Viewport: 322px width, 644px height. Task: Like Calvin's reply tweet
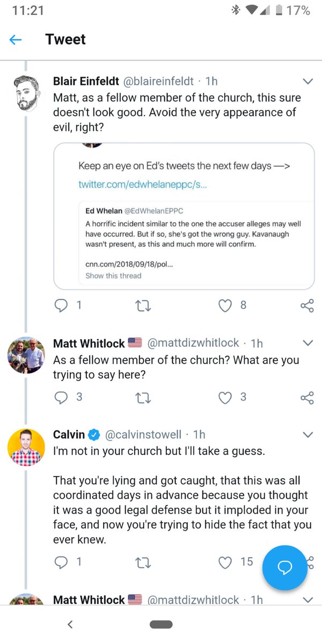tap(225, 561)
